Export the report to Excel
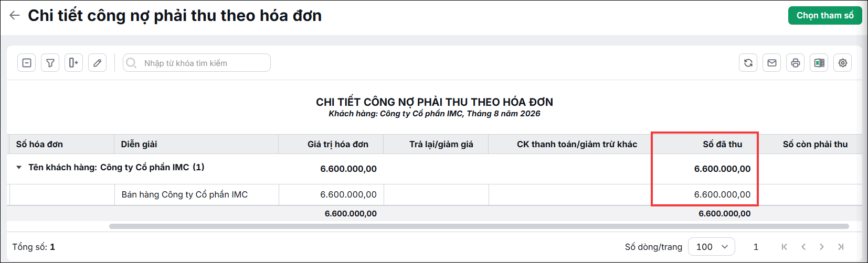 click(x=819, y=63)
